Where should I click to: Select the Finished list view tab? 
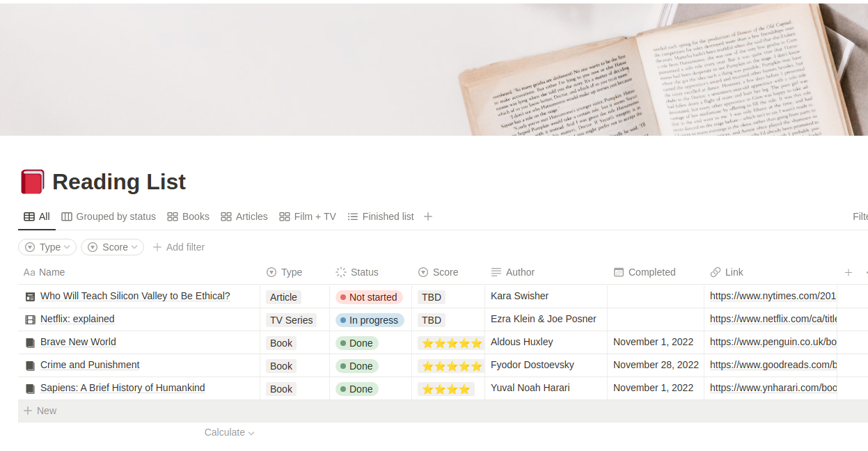tap(381, 216)
